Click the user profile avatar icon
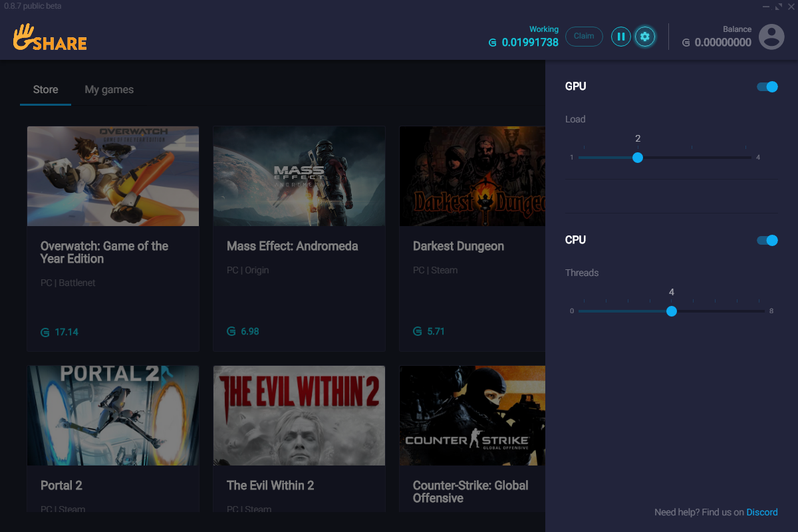 pos(771,37)
